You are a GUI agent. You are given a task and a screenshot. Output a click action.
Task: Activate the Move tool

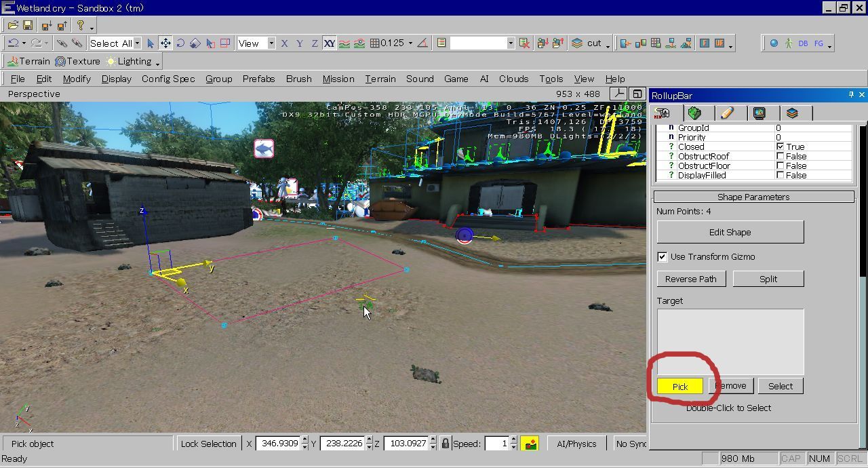165,43
